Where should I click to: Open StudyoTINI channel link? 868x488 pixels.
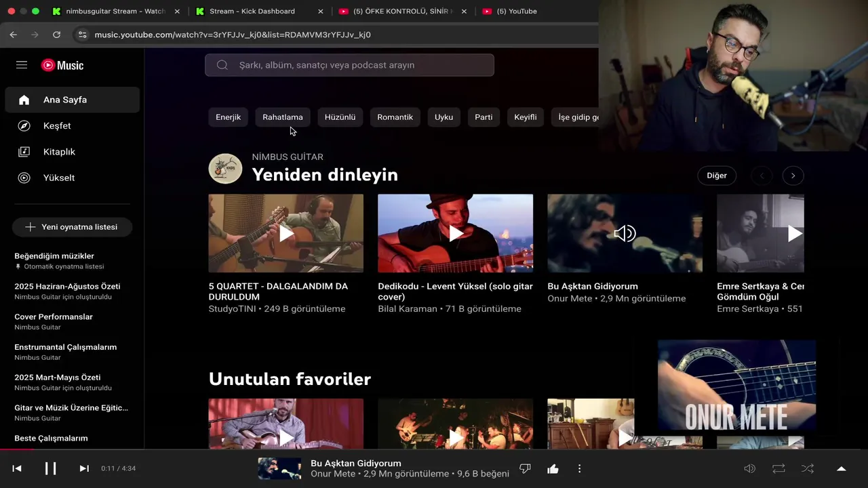233,309
